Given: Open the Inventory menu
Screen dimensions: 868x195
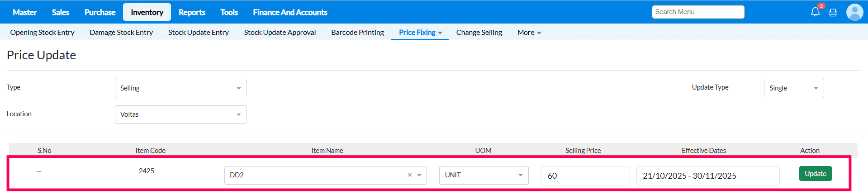Looking at the screenshot, I should point(147,12).
